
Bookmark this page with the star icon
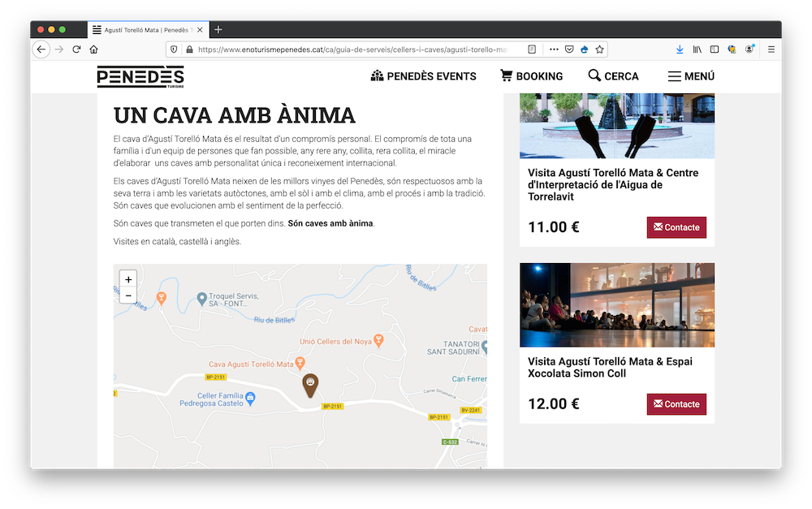[599, 50]
